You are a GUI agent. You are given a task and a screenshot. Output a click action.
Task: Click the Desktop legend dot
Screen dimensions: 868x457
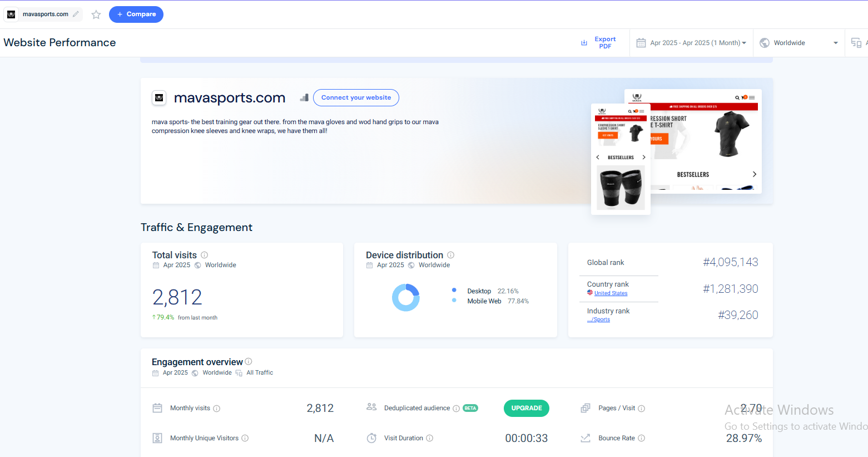tap(454, 290)
